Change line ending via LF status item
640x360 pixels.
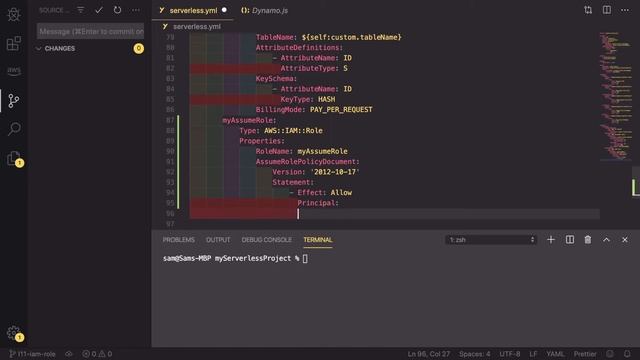click(x=533, y=354)
